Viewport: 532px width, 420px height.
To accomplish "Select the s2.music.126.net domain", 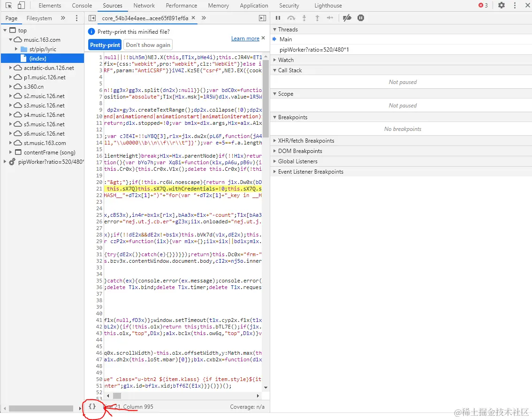I will [44, 96].
